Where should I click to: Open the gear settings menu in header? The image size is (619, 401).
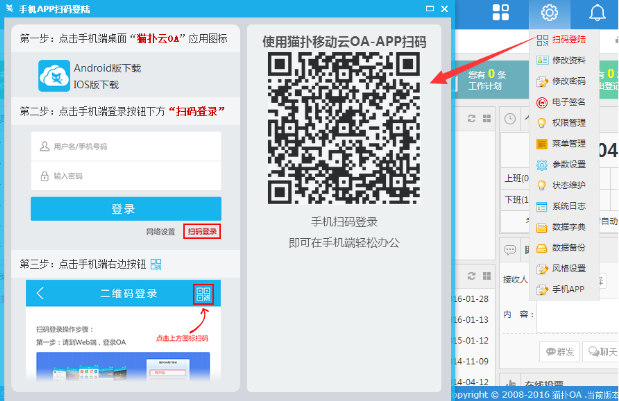click(549, 13)
